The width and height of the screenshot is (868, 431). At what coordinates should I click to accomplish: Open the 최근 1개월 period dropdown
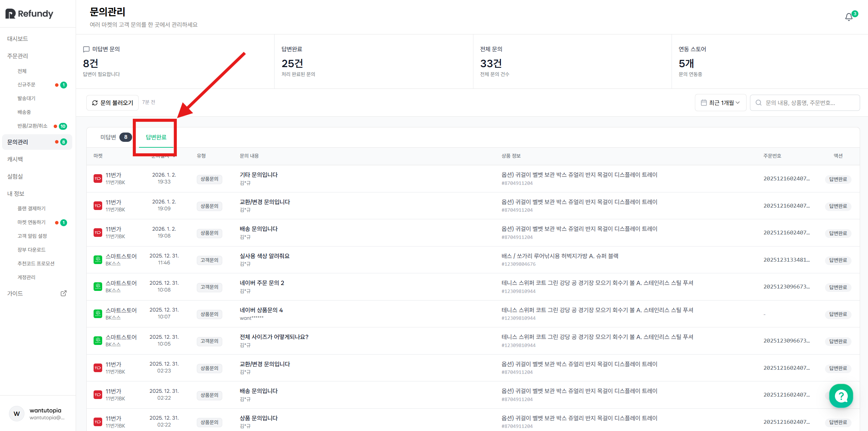[720, 103]
